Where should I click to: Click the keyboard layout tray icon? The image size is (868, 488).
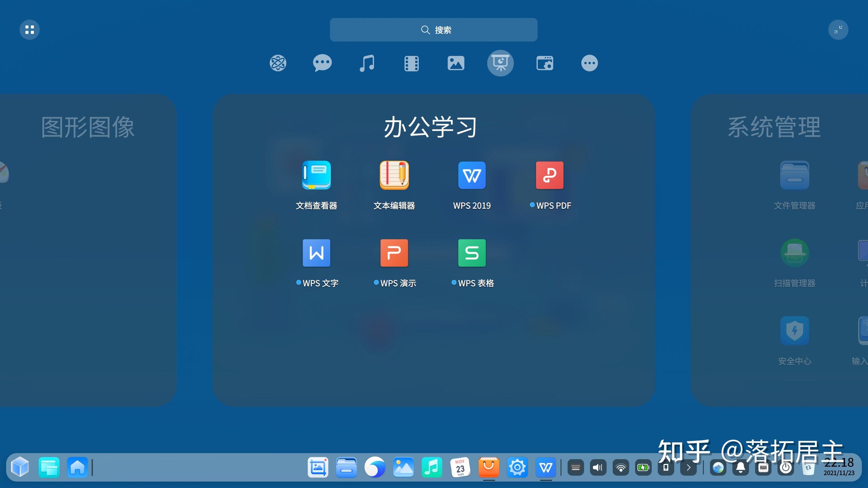pyautogui.click(x=576, y=468)
